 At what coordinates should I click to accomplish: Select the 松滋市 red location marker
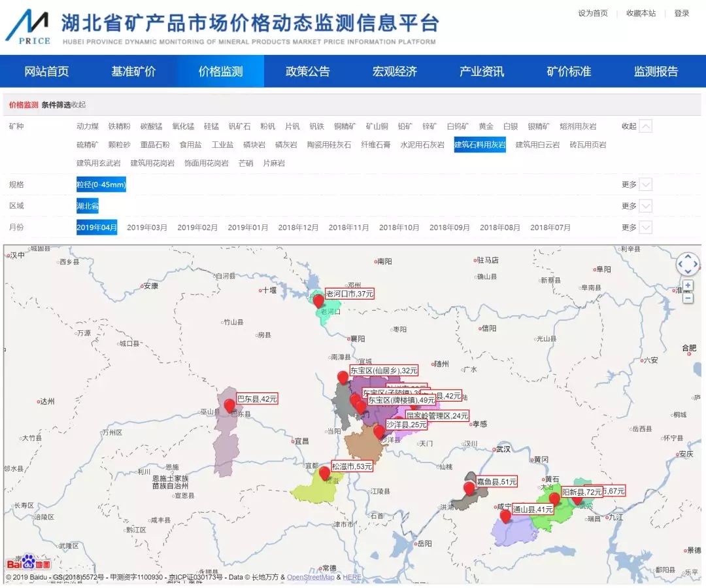click(x=324, y=472)
